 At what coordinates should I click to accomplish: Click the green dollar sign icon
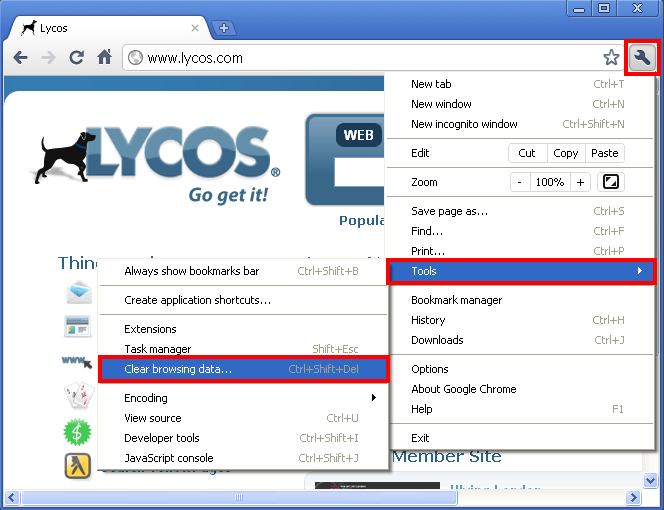77,432
